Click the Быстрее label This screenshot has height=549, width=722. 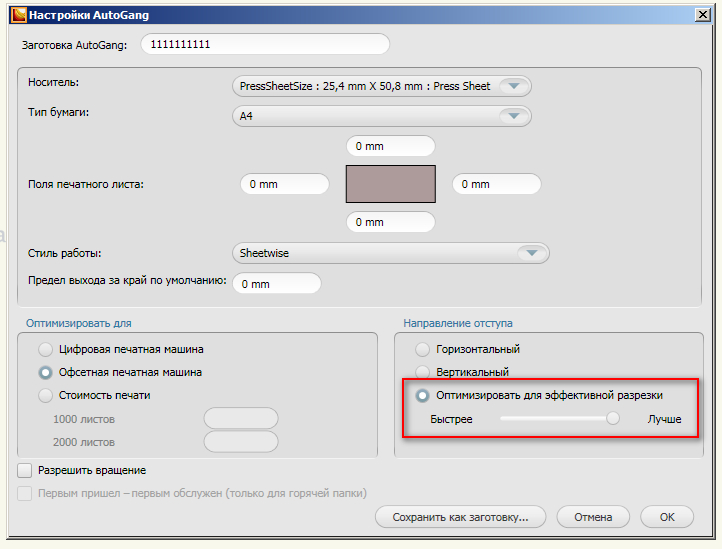(451, 419)
